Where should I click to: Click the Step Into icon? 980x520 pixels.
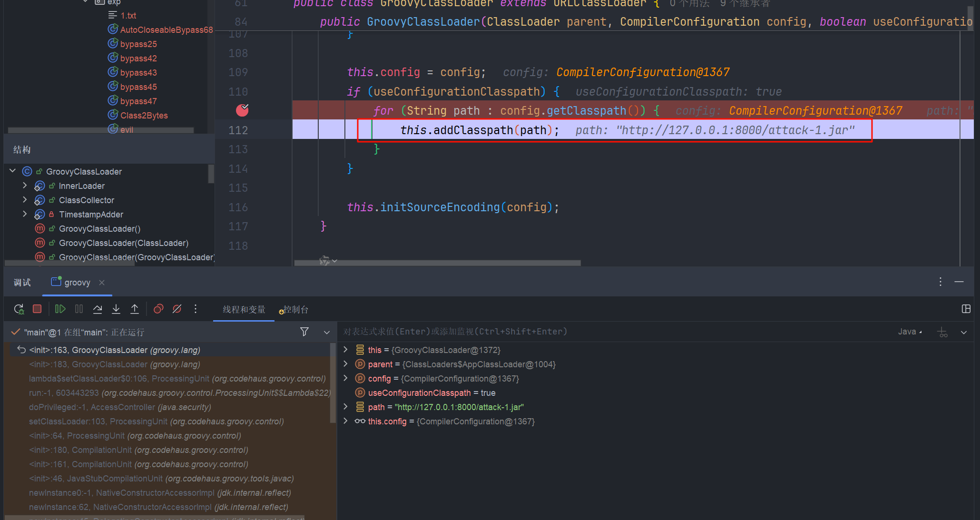click(x=116, y=309)
